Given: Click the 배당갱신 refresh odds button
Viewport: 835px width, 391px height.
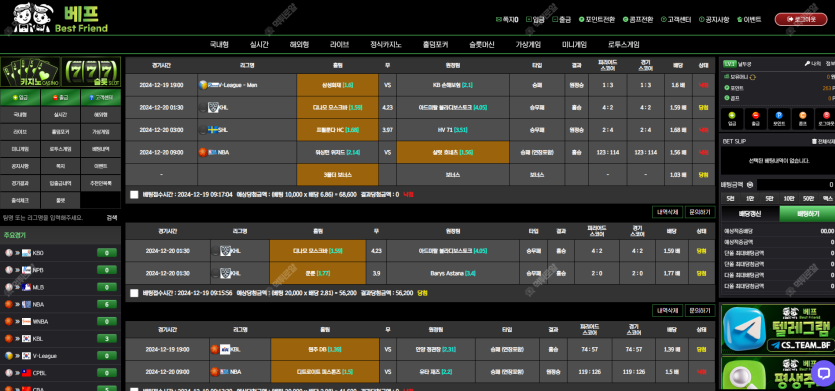Looking at the screenshot, I should (750, 214).
